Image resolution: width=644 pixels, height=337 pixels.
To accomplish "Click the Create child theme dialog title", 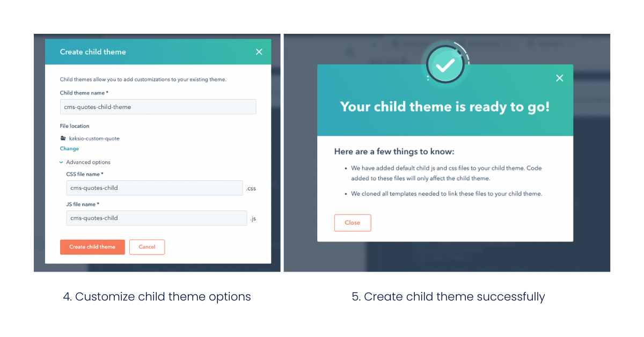I will 93,52.
